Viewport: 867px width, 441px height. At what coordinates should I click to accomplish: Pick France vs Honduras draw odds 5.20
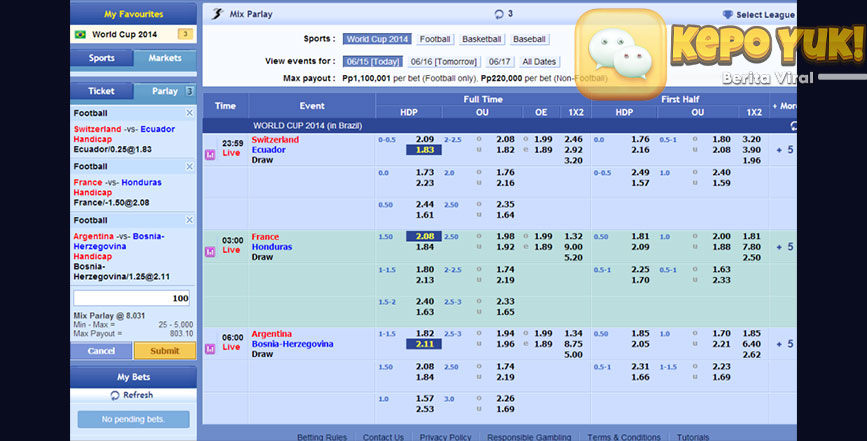pyautogui.click(x=573, y=258)
